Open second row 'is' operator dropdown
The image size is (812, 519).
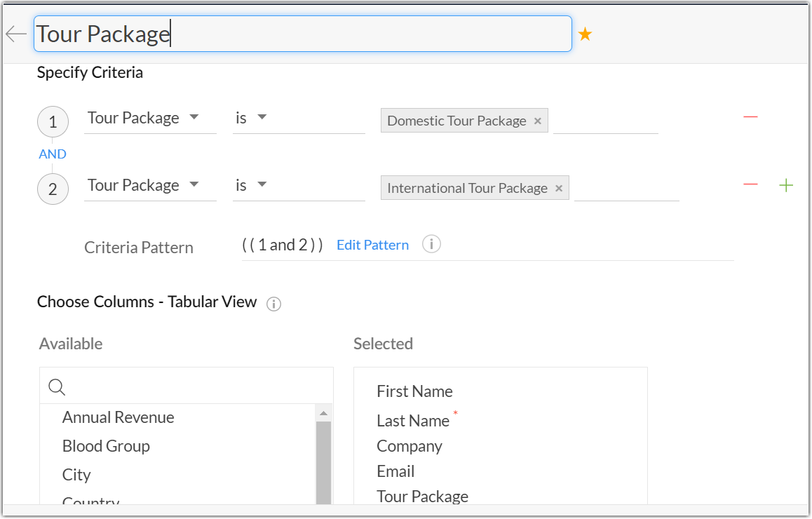coord(262,184)
